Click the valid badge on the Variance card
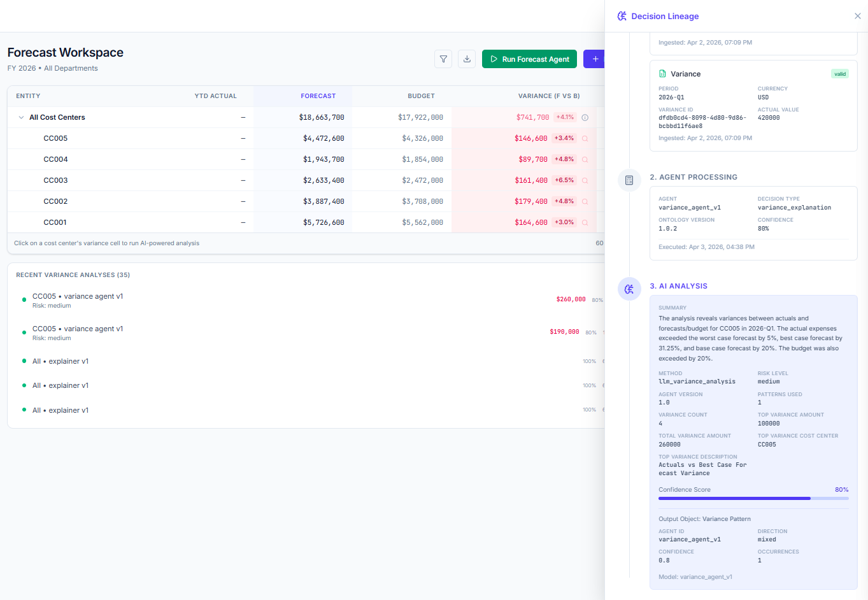868x600 pixels. pos(840,73)
